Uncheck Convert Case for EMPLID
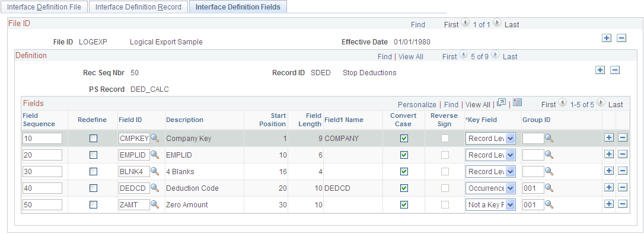 pyautogui.click(x=404, y=155)
